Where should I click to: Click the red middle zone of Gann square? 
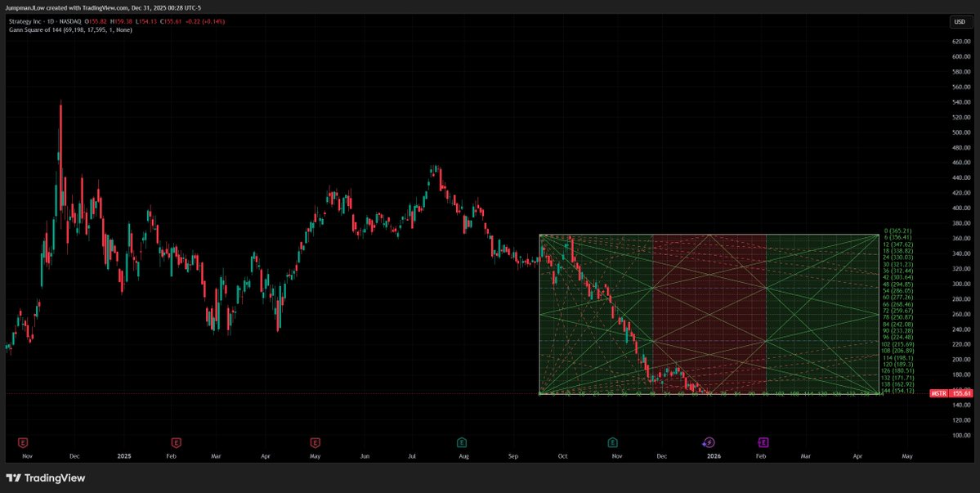click(709, 314)
